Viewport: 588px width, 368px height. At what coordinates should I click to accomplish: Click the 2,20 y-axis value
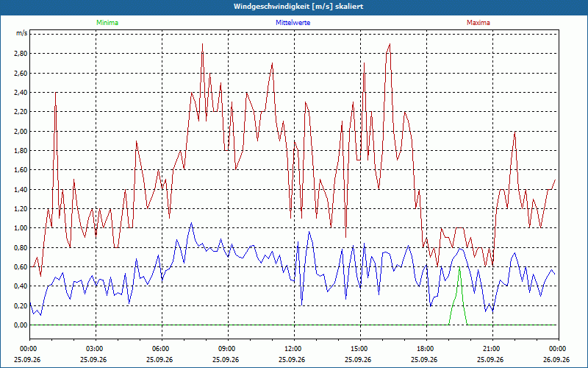21,112
